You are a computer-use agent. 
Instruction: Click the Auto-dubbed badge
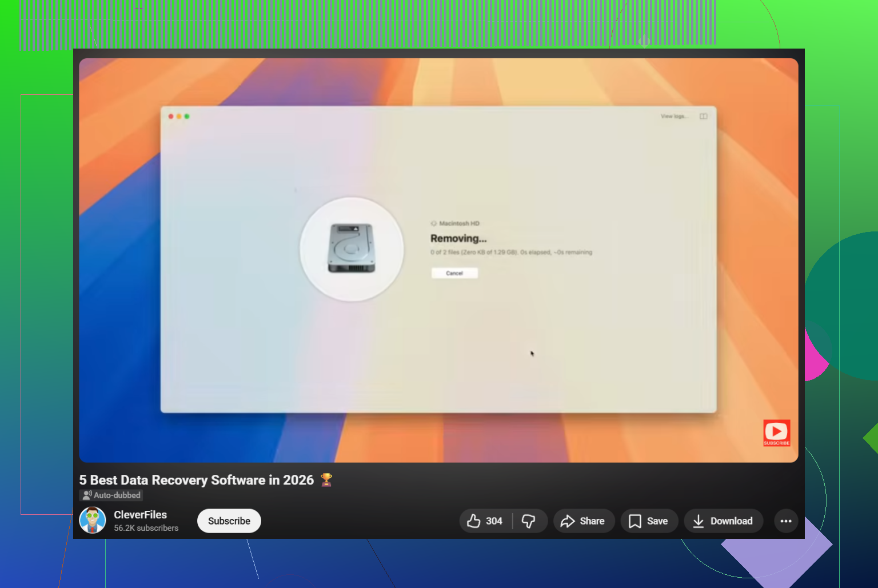coord(111,495)
